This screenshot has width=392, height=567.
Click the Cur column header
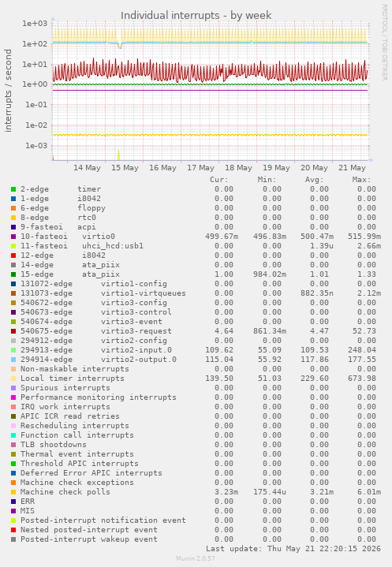click(219, 180)
